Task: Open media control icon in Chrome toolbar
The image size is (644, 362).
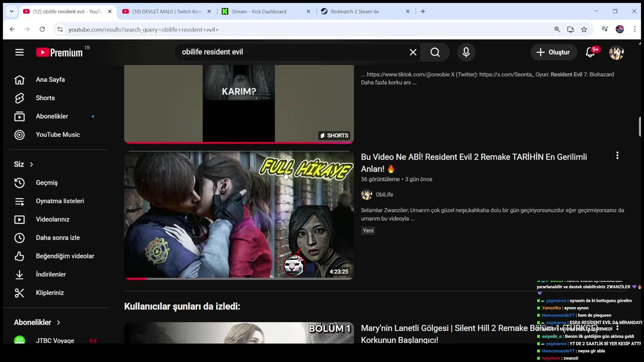Action: (605, 29)
